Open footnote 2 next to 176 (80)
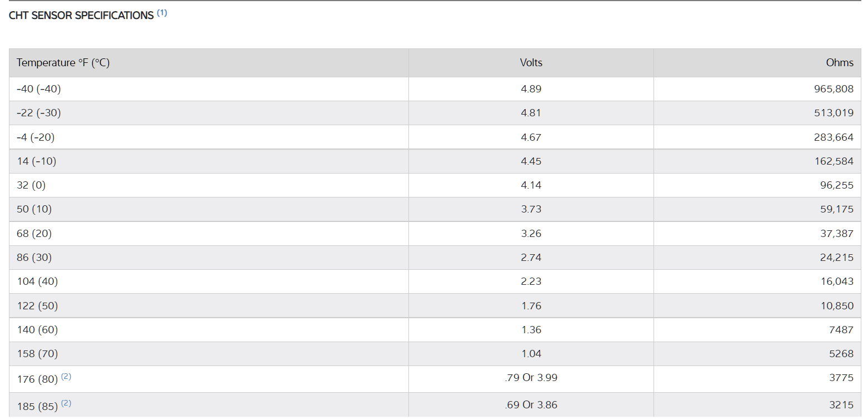 click(66, 377)
